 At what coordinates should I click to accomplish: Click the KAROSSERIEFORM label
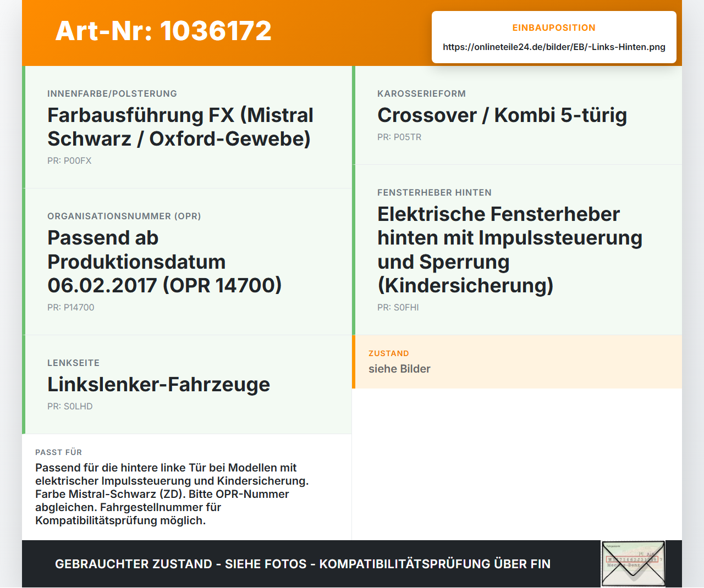(x=421, y=93)
